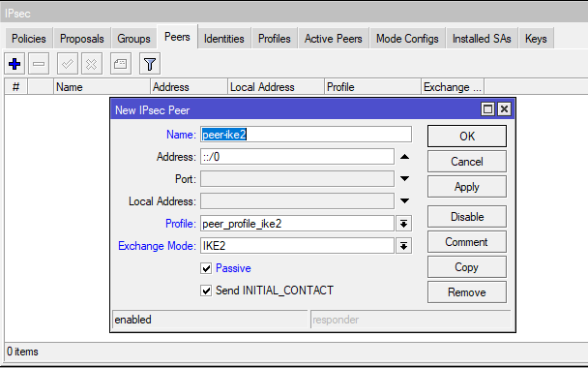Confirm with the OK button
This screenshot has height=368, width=588.
467,136
